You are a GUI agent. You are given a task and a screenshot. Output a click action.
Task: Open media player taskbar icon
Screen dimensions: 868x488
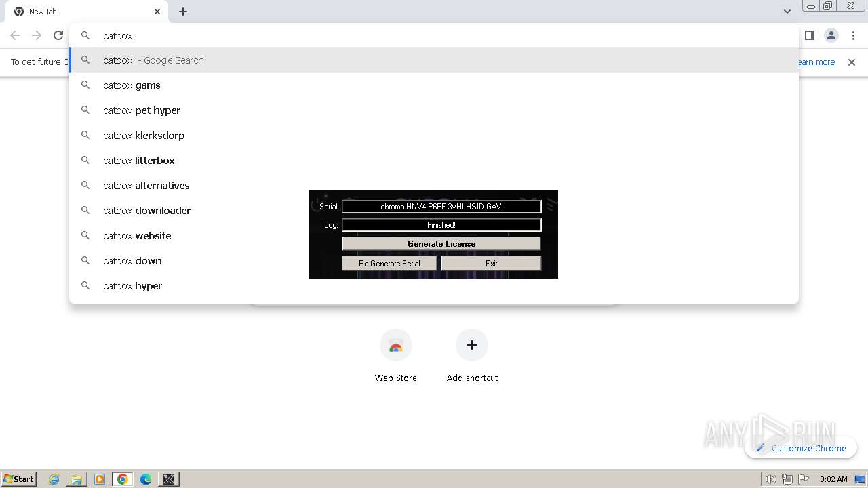click(x=100, y=479)
